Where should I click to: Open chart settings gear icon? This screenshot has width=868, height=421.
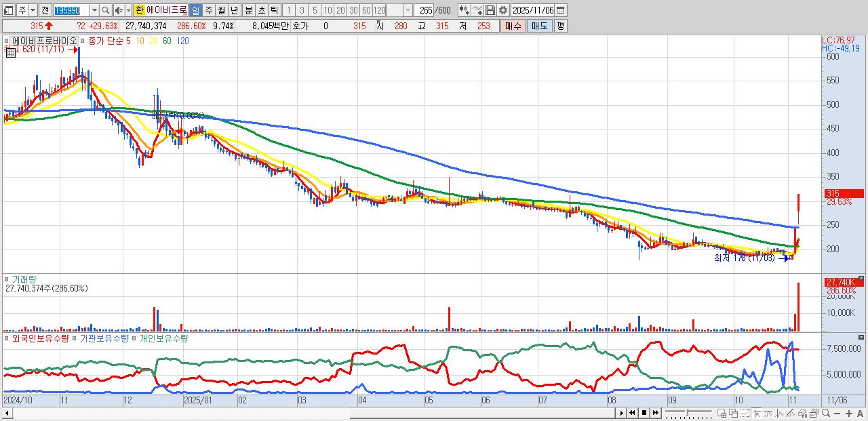click(x=503, y=10)
